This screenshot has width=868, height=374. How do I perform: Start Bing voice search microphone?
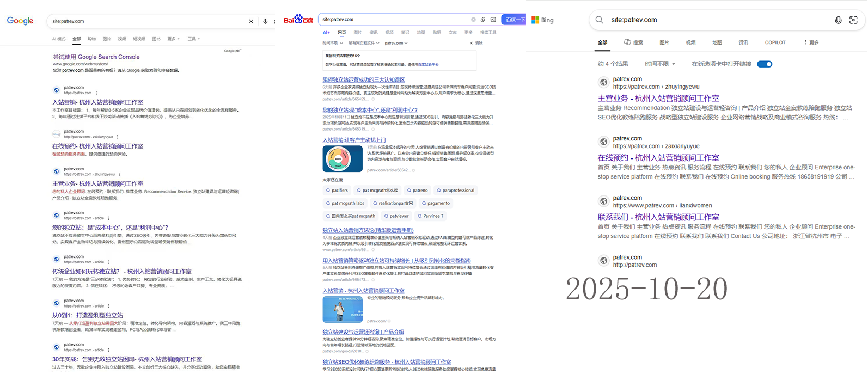pos(838,20)
